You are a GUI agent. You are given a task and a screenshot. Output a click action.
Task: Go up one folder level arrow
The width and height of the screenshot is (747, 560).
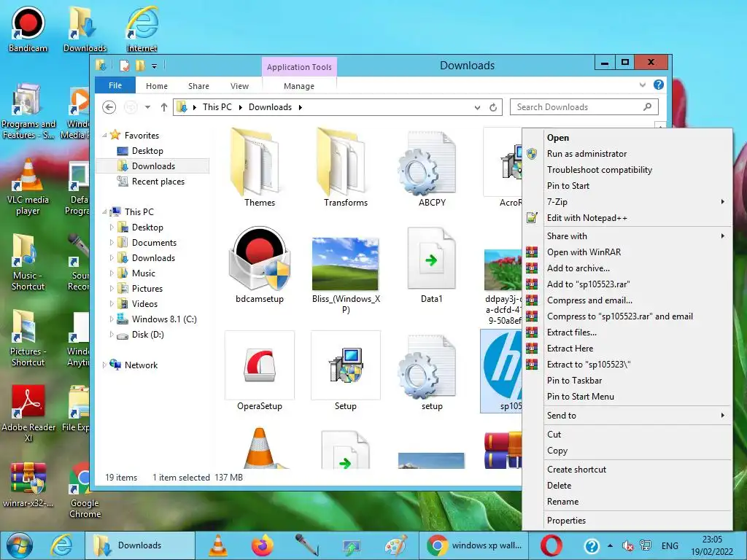click(x=164, y=107)
